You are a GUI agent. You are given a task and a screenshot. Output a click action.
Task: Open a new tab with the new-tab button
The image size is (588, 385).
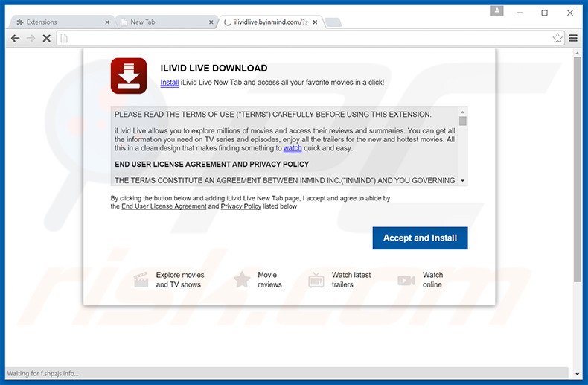pyautogui.click(x=333, y=22)
